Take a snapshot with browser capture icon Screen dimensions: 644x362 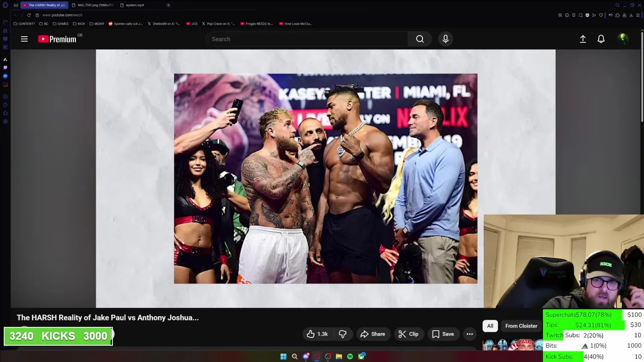coord(581,15)
